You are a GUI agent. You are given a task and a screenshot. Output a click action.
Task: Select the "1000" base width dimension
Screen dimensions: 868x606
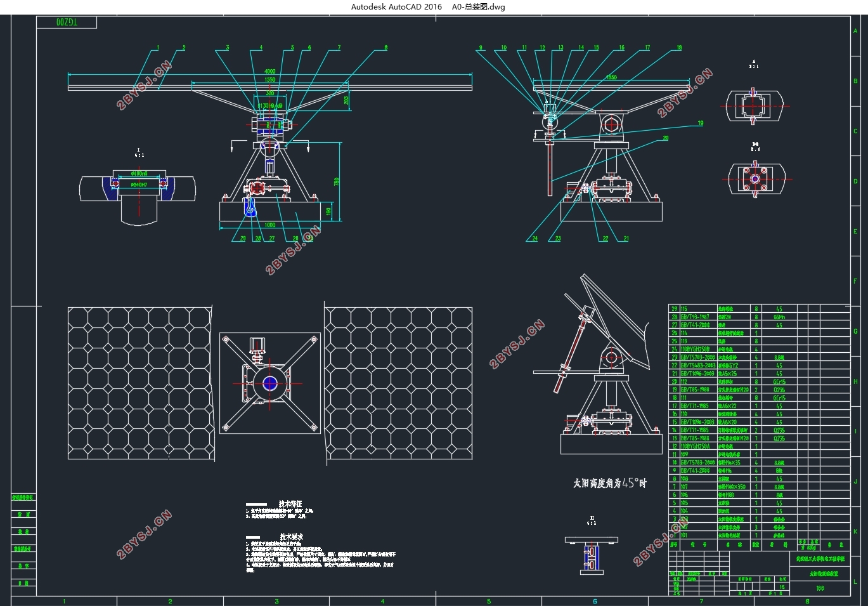pyautogui.click(x=270, y=225)
